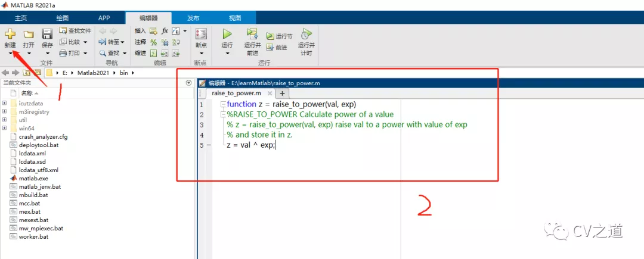644x259 pixels.
Task: Click the up one folder icon
Action: coord(27,73)
